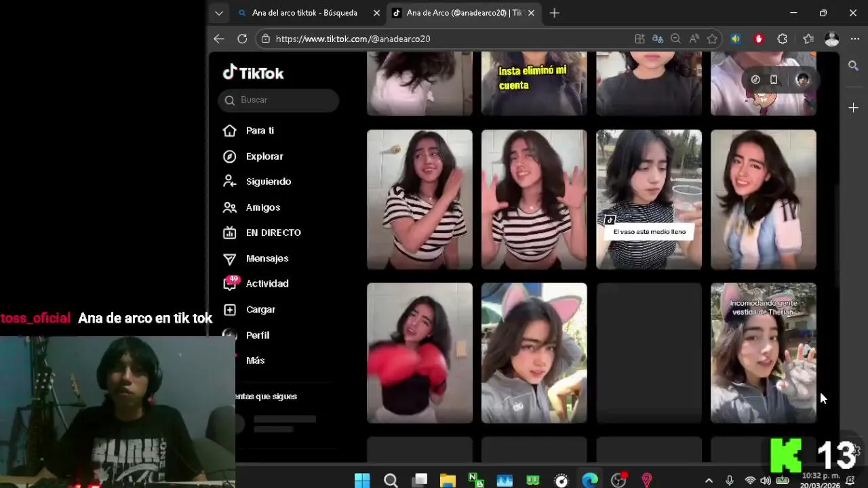Click the EN DIRECTO TV icon

click(x=230, y=232)
